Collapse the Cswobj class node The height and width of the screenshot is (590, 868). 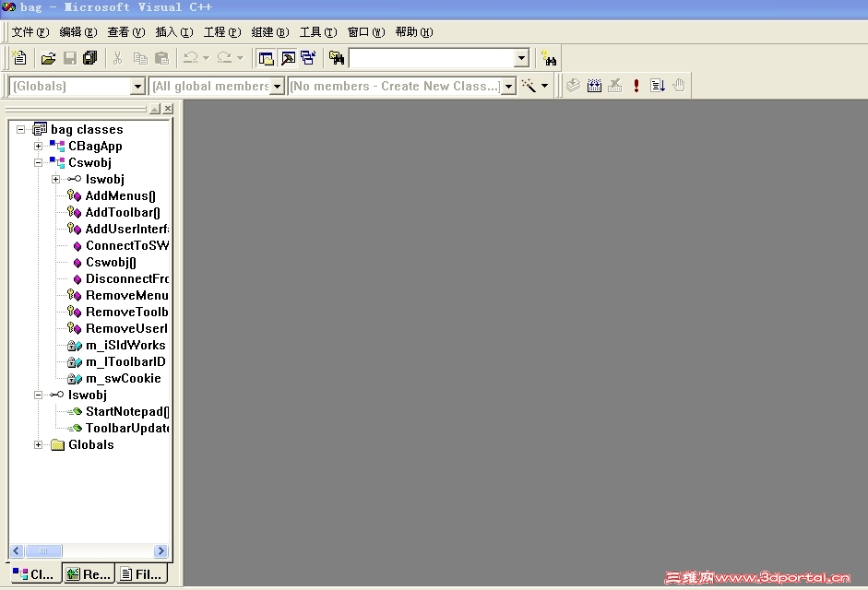pyautogui.click(x=38, y=163)
